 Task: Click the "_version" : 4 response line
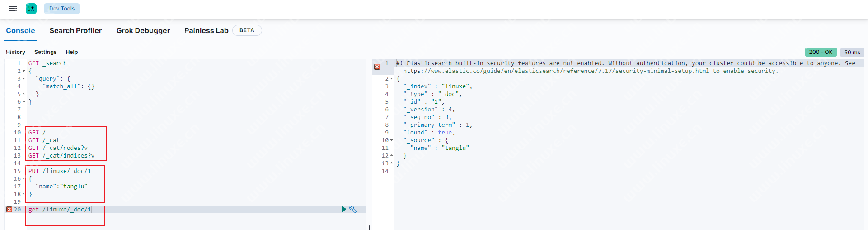[429, 110]
